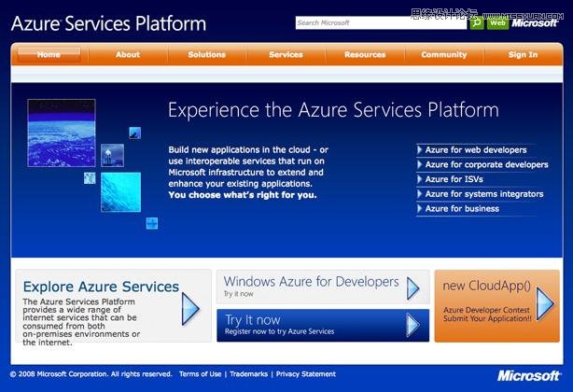Click 'Experience the Azure Services Platform' headline
Viewport: 573px width, 392px height.
333,110
